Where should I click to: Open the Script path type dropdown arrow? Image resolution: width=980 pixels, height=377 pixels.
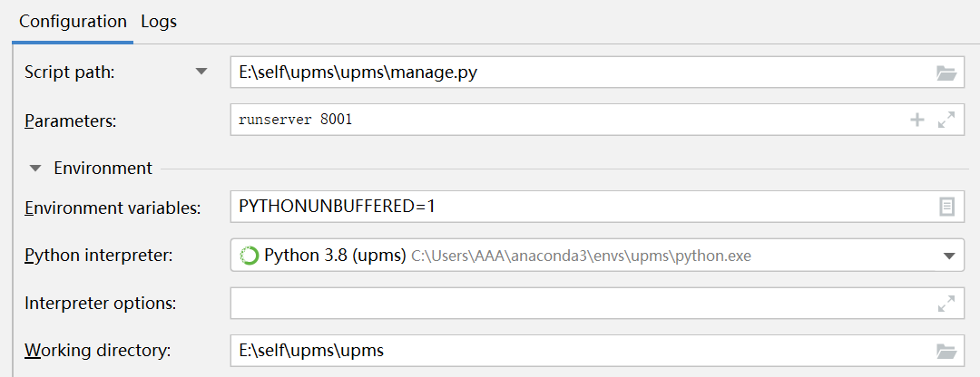201,72
